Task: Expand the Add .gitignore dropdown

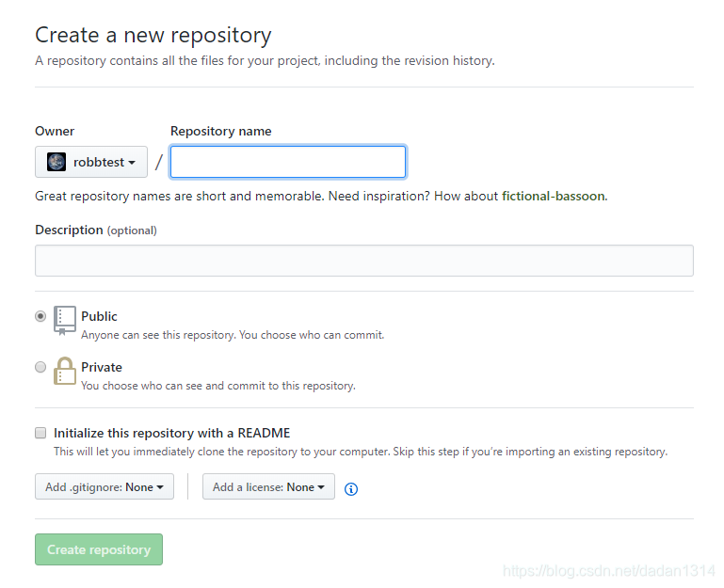Action: tap(105, 486)
